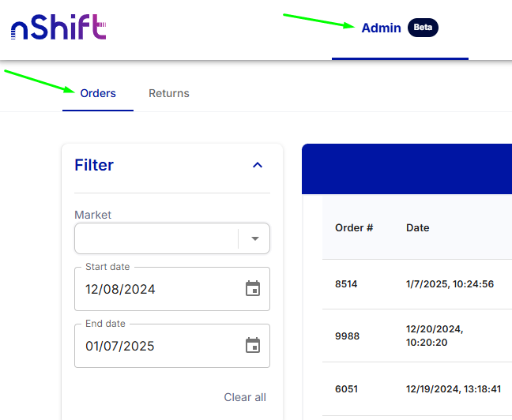
Task: Switch to the Returns tab
Action: point(169,93)
